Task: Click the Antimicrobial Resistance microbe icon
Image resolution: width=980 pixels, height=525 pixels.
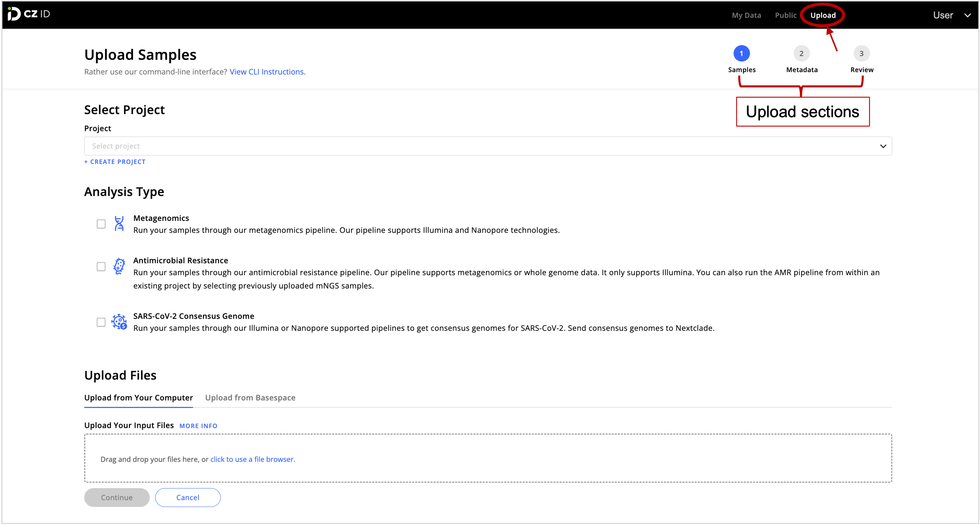Action: click(x=119, y=267)
